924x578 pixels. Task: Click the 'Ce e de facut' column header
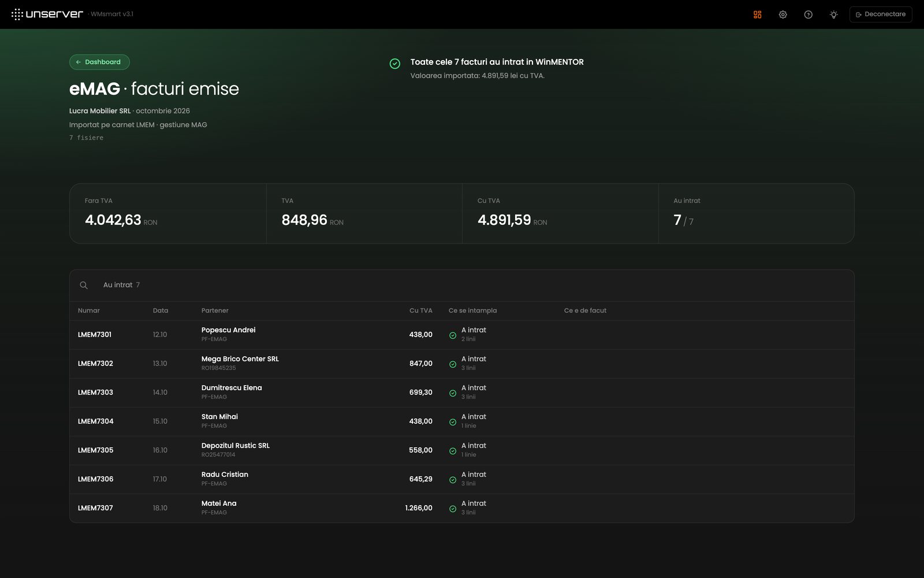pos(585,310)
